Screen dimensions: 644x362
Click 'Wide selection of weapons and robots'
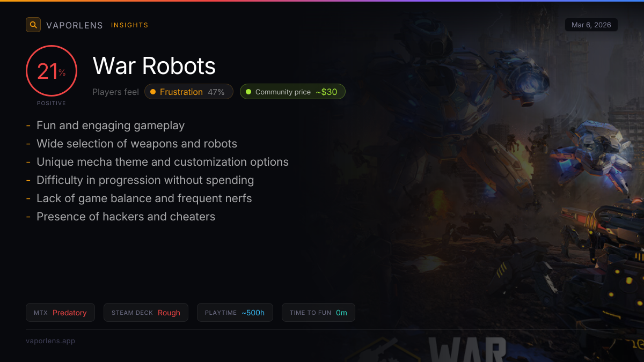[136, 144]
